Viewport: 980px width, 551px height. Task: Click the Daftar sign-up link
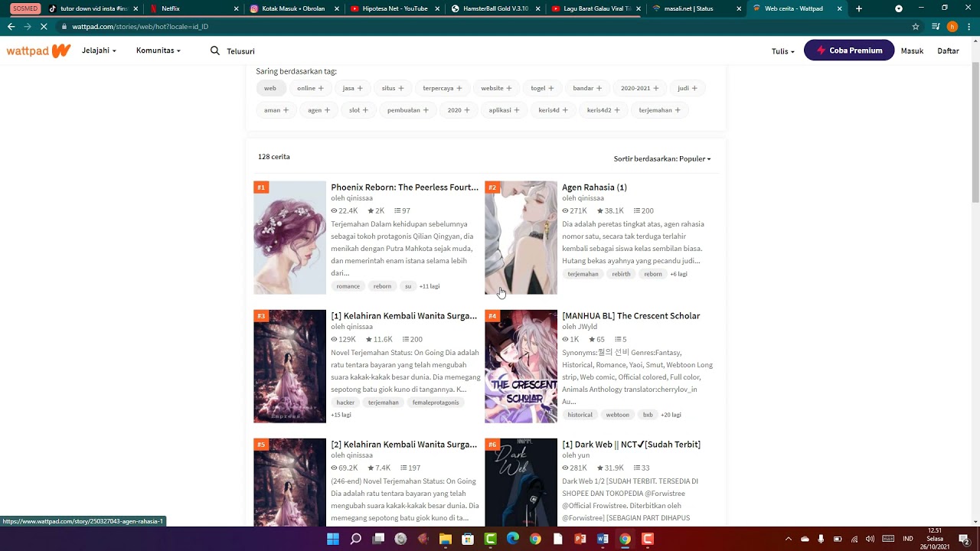pos(948,51)
